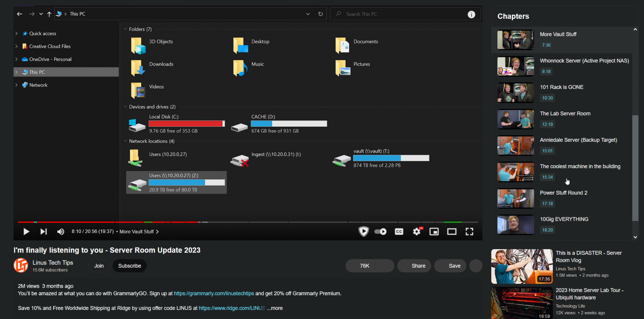Click chapters list scroll-down arrow
The width and height of the screenshot is (644, 319).
click(x=635, y=237)
